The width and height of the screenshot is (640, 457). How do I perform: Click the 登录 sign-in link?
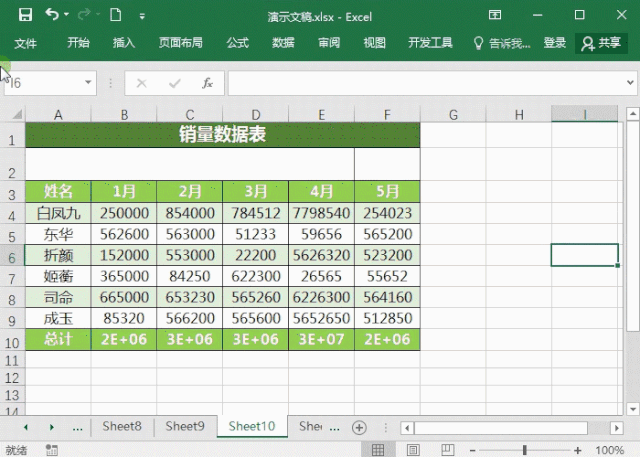[555, 42]
